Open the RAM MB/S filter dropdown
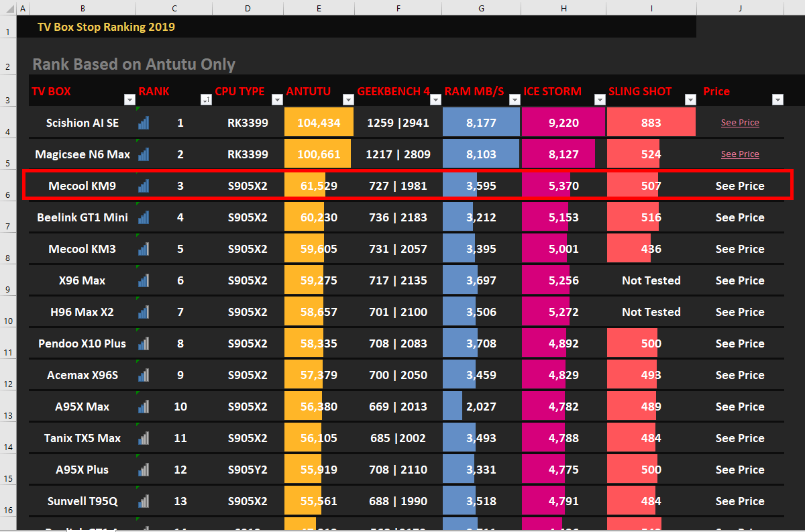The image size is (805, 532). (515, 100)
